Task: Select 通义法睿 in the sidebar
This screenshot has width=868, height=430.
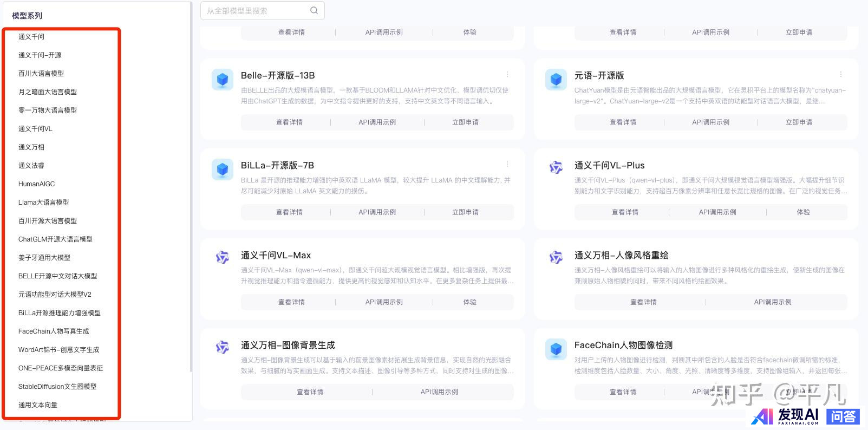Action: pyautogui.click(x=31, y=166)
